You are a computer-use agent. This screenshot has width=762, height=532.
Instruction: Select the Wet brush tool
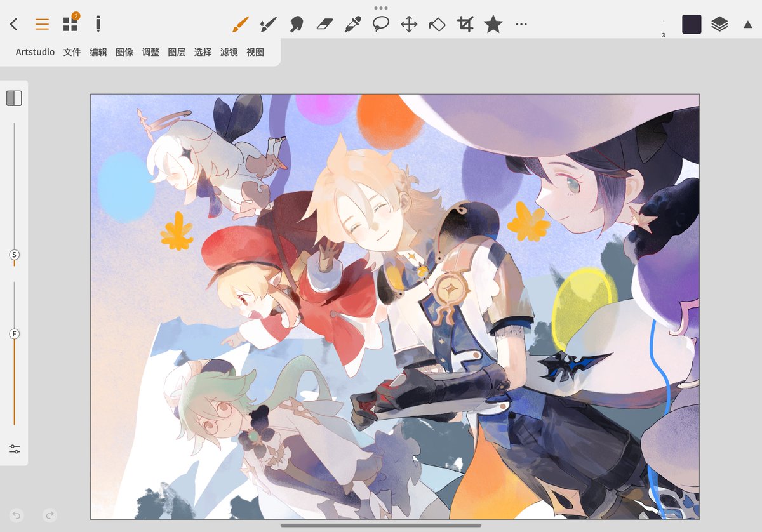pyautogui.click(x=269, y=25)
